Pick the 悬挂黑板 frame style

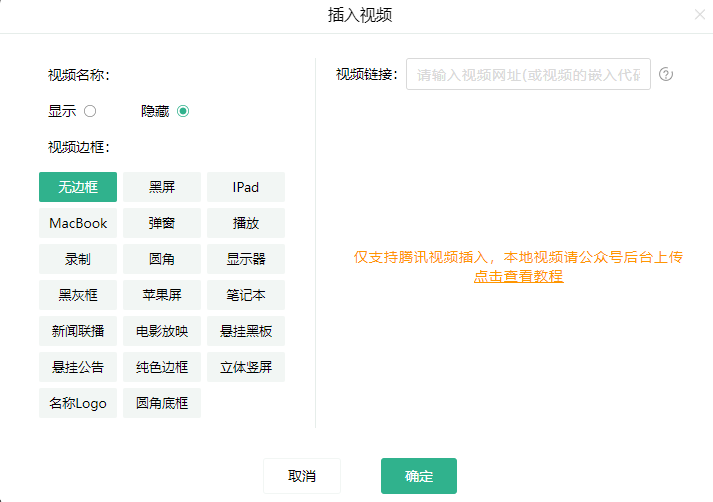pyautogui.click(x=246, y=331)
